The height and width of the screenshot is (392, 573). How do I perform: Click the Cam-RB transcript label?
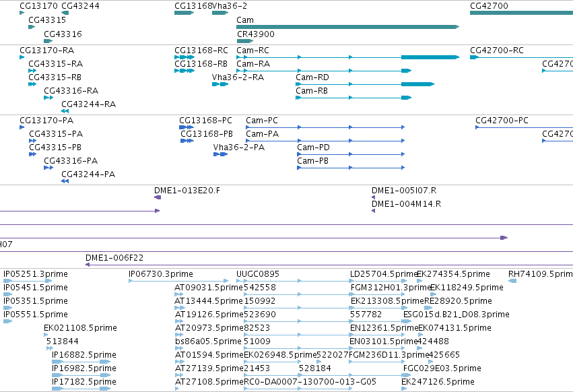pyautogui.click(x=312, y=91)
